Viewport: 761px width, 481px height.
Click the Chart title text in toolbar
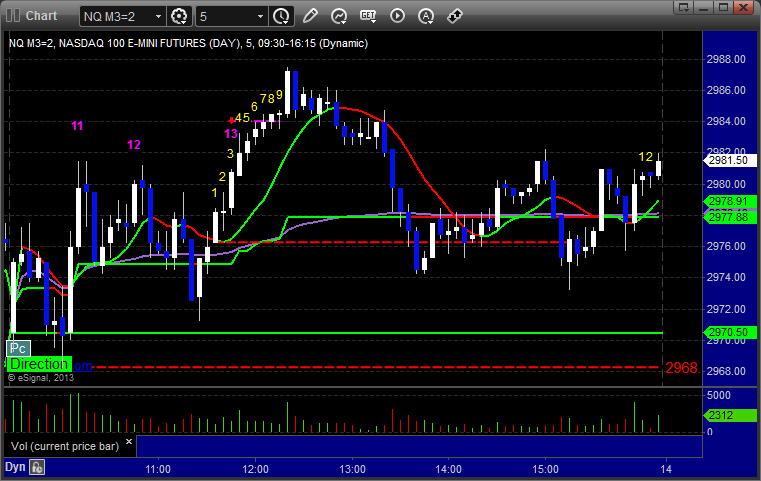tap(41, 16)
